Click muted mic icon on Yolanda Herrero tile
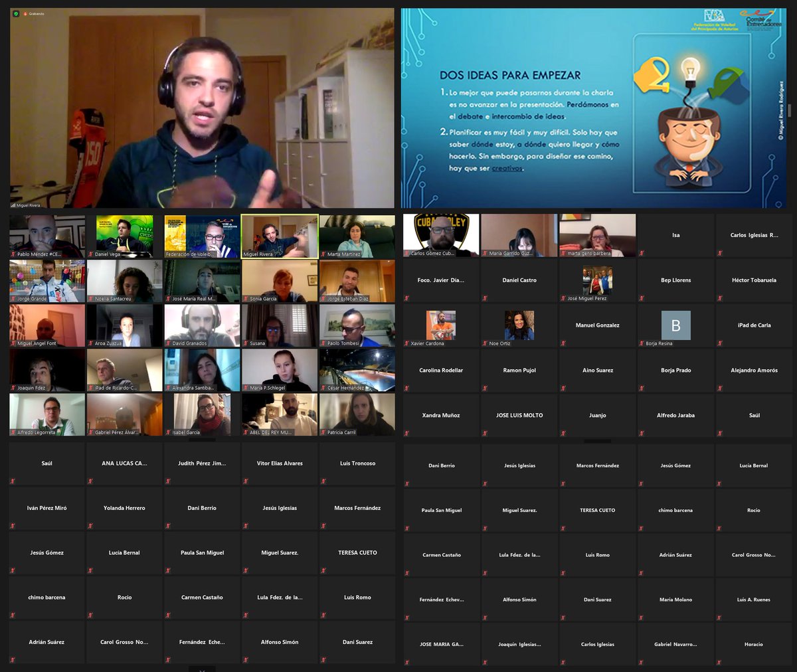This screenshot has width=797, height=672. pyautogui.click(x=90, y=526)
